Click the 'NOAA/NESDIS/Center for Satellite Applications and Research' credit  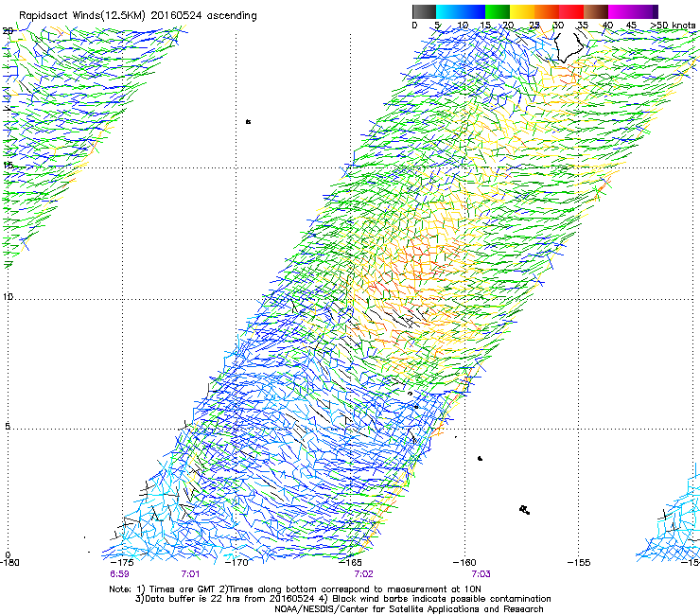pos(409,609)
